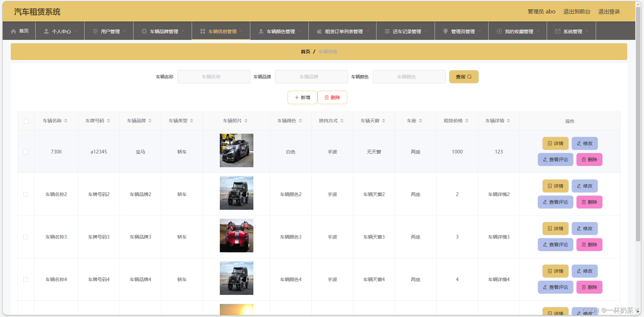644x317 pixels.
Task: Click the 首页 breadcrumb link
Action: (305, 52)
